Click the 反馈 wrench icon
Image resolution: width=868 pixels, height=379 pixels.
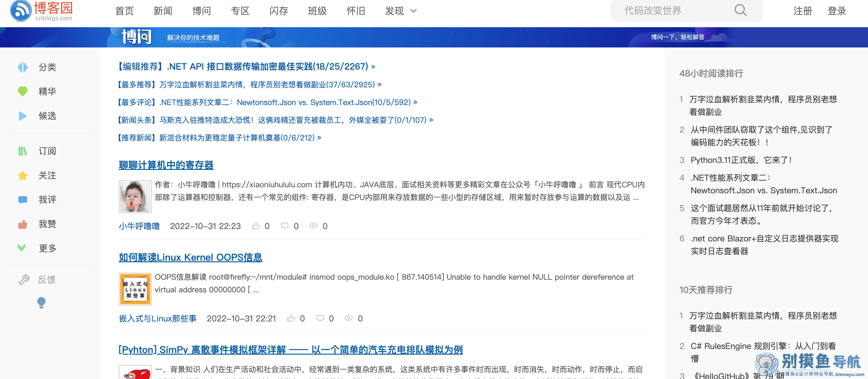(x=24, y=280)
